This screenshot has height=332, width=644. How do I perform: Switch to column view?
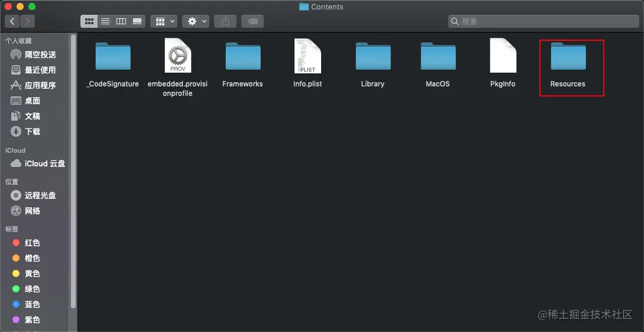[x=121, y=21]
